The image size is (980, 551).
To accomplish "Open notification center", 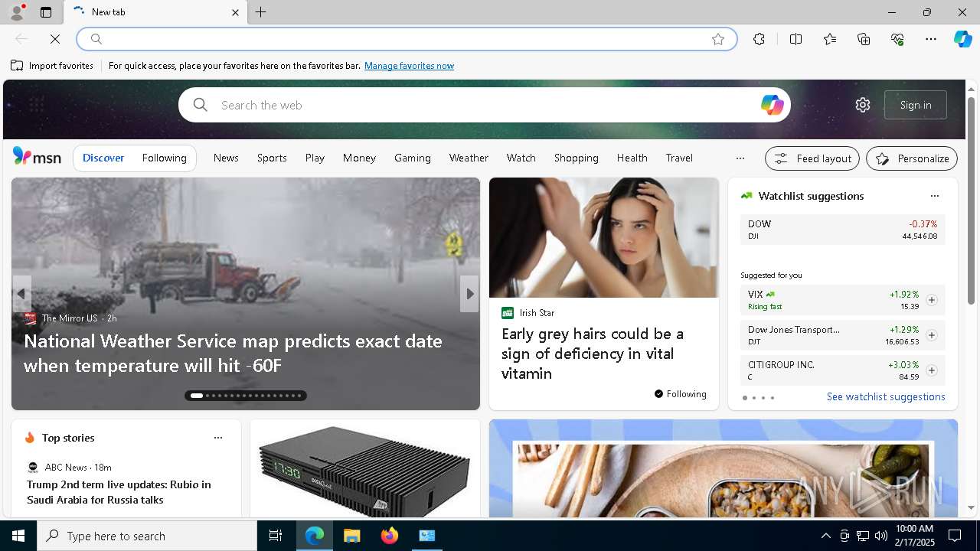I will coord(955,536).
